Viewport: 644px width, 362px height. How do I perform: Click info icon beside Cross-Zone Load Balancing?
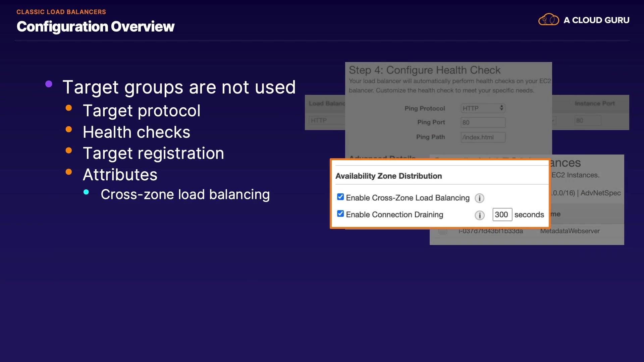tap(479, 198)
